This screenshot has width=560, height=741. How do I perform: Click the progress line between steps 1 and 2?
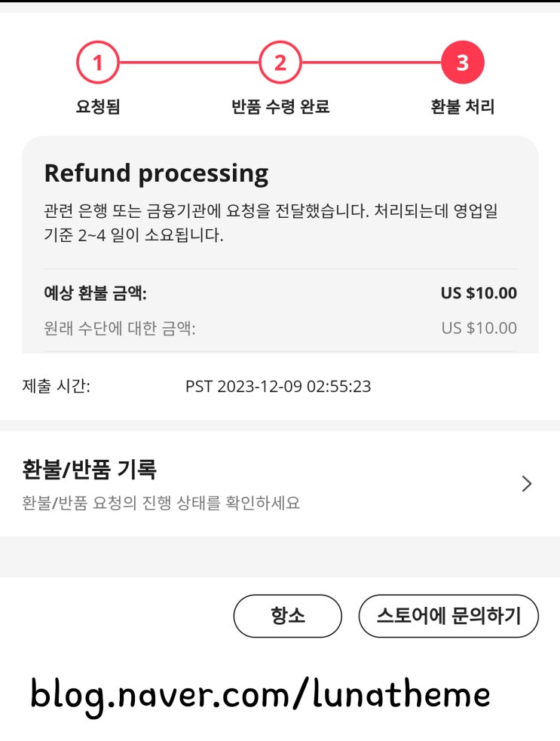click(188, 63)
